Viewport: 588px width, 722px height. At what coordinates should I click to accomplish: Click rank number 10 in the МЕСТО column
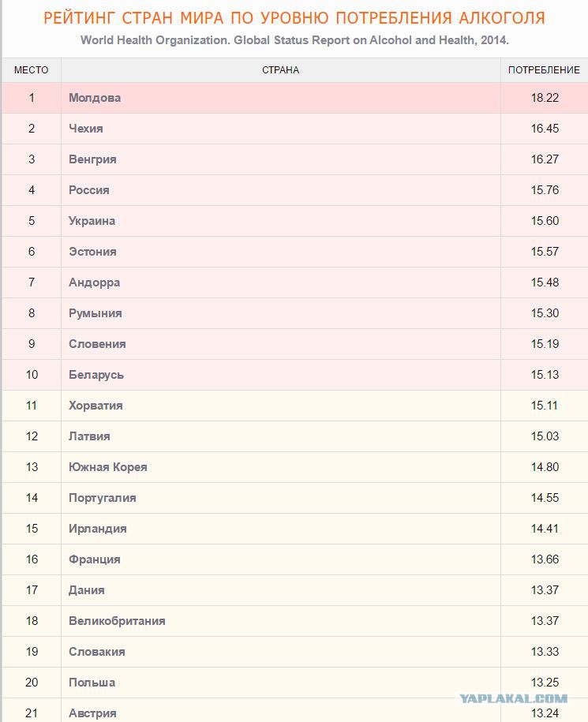click(x=32, y=375)
